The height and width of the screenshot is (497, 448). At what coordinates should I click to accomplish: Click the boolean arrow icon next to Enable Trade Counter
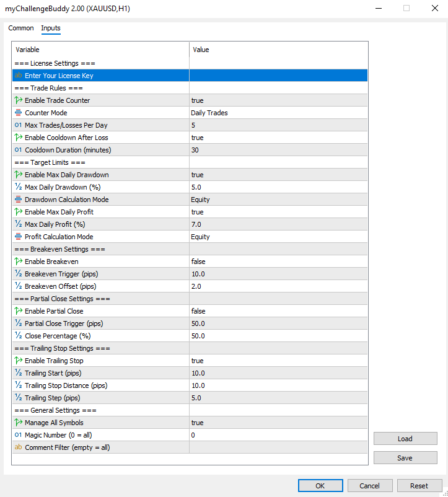pos(18,100)
